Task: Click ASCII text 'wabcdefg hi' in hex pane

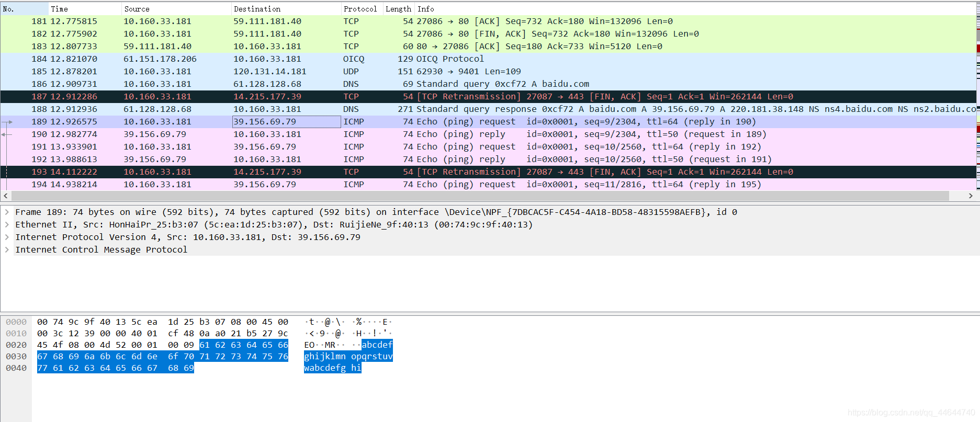Action: pyautogui.click(x=333, y=368)
